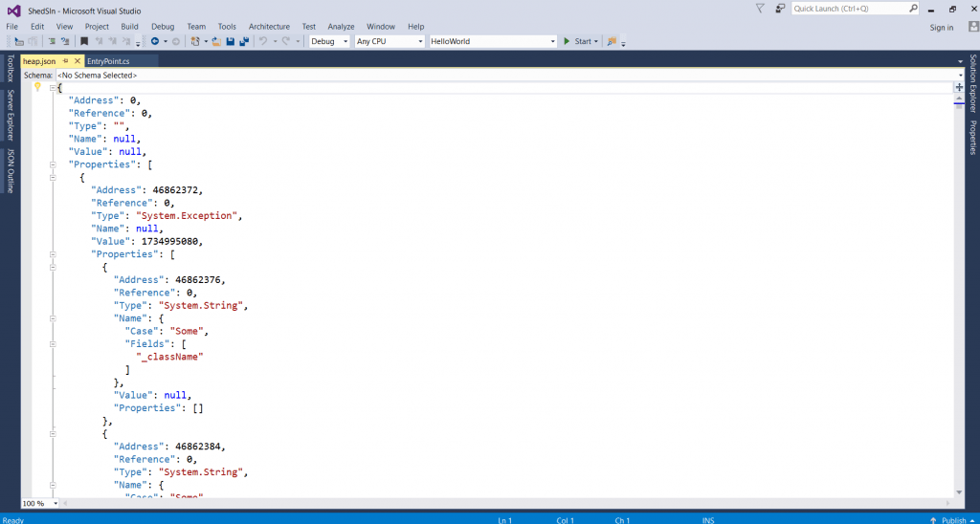Click the Sign in link
The height and width of the screenshot is (524, 980).
coord(942,27)
